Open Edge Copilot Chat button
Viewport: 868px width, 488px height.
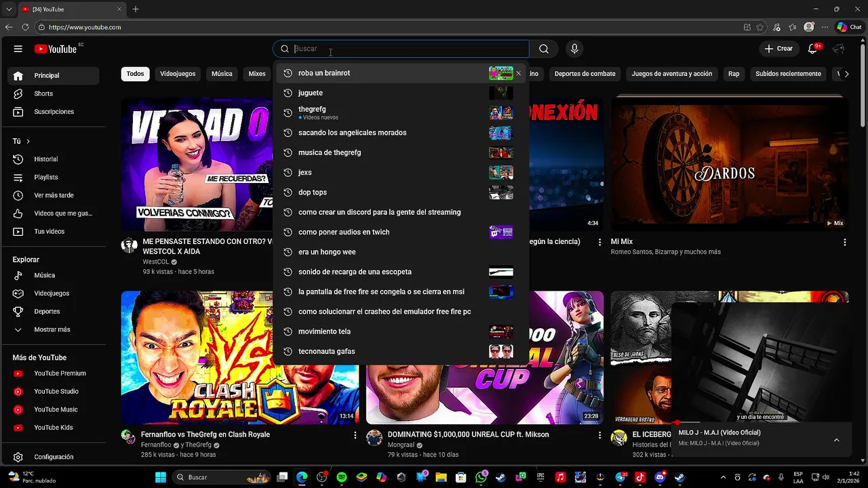click(x=848, y=27)
